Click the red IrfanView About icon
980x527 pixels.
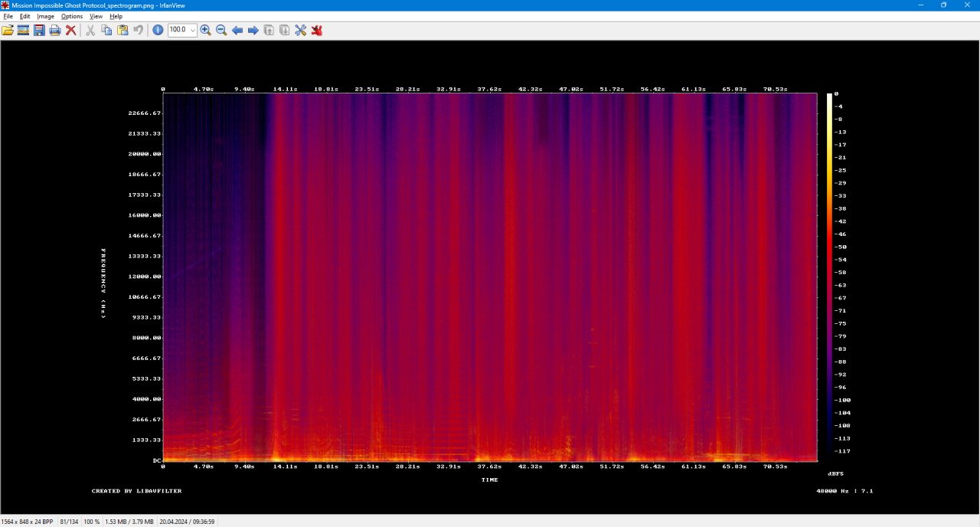point(316,30)
